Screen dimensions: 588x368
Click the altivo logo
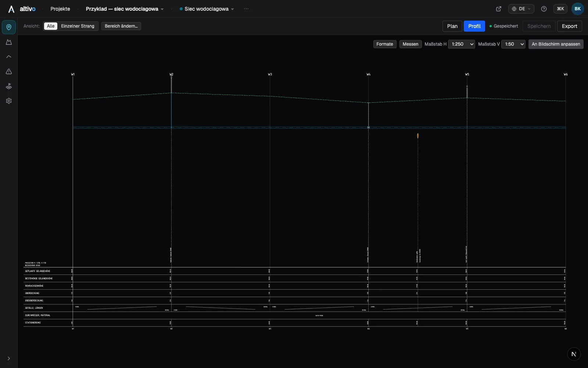click(x=22, y=9)
